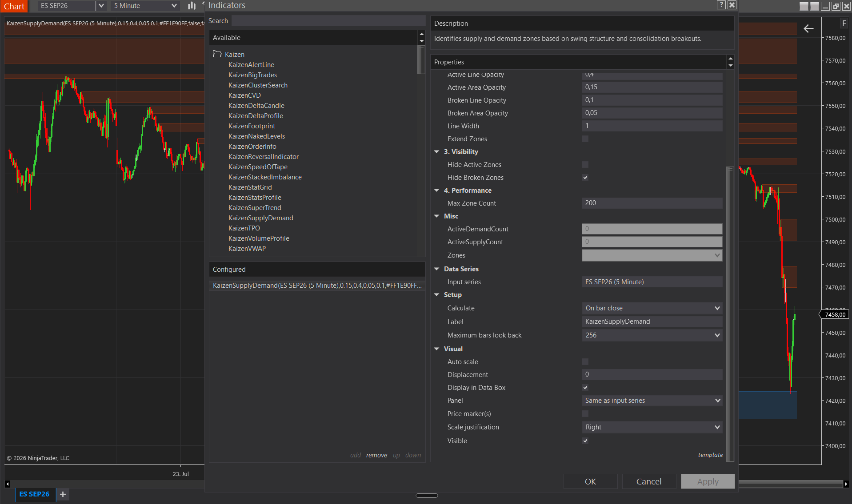Image resolution: width=852 pixels, height=504 pixels.
Task: Select KaizenCVD indicator
Action: 244,95
